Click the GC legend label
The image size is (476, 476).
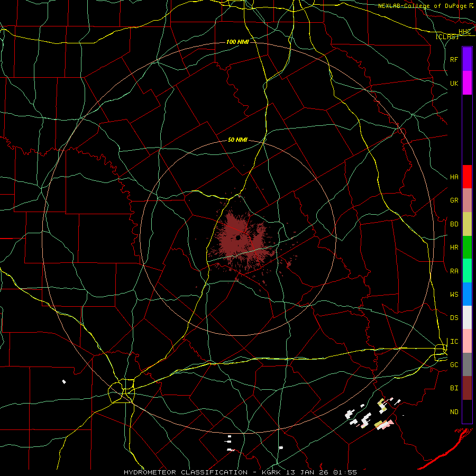coord(454,365)
